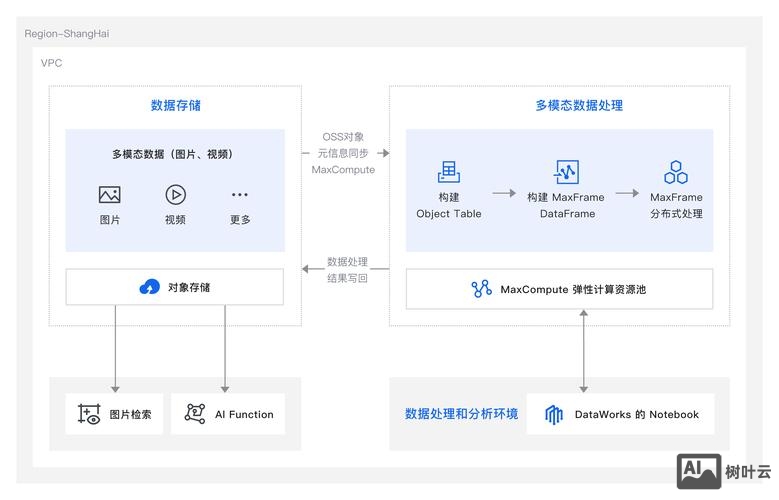Select the AI Function box
The width and height of the screenshot is (779, 500).
pos(228,414)
